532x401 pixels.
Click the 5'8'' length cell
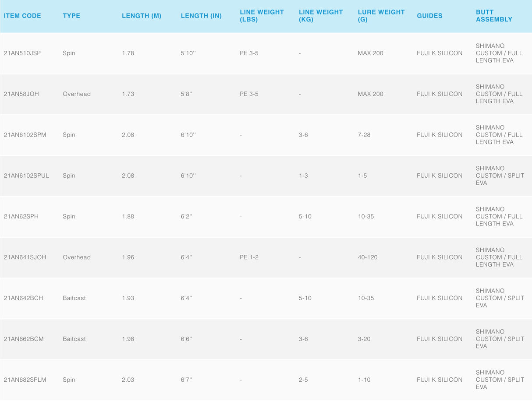186,94
